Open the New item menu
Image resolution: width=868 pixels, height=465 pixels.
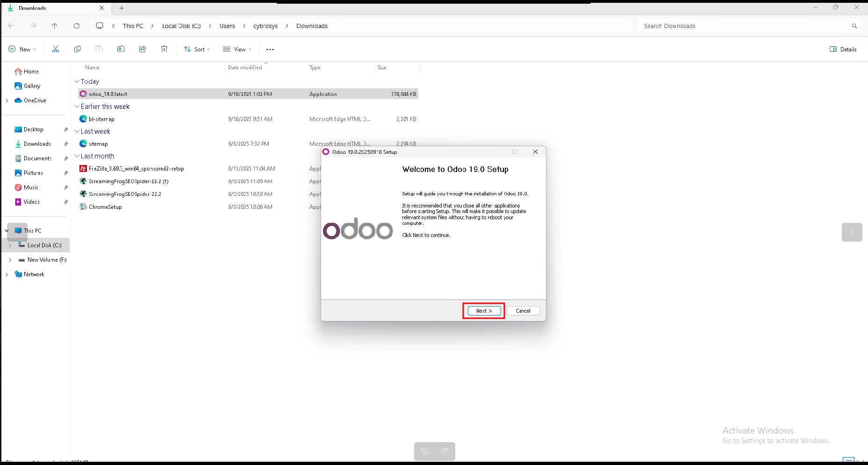click(x=22, y=49)
